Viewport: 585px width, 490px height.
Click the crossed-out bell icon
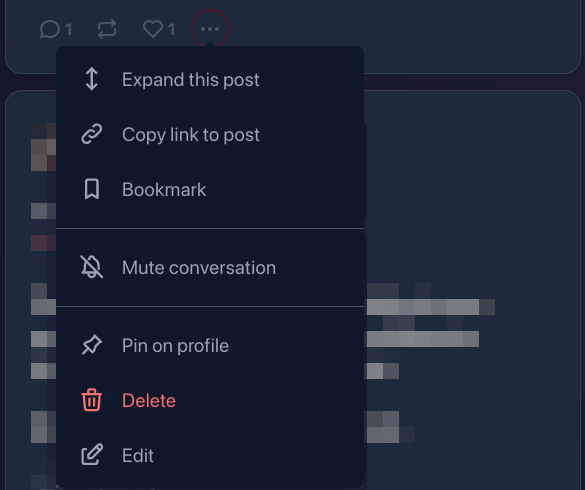click(92, 267)
